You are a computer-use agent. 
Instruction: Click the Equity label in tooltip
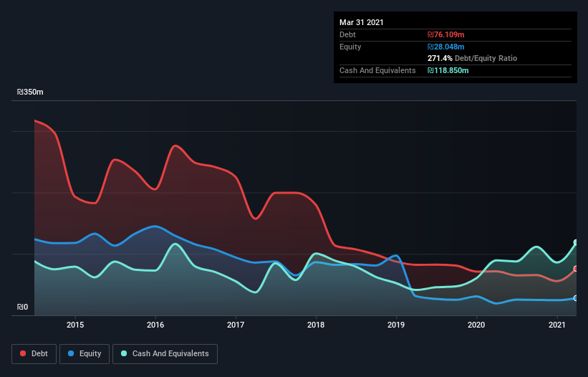click(350, 47)
